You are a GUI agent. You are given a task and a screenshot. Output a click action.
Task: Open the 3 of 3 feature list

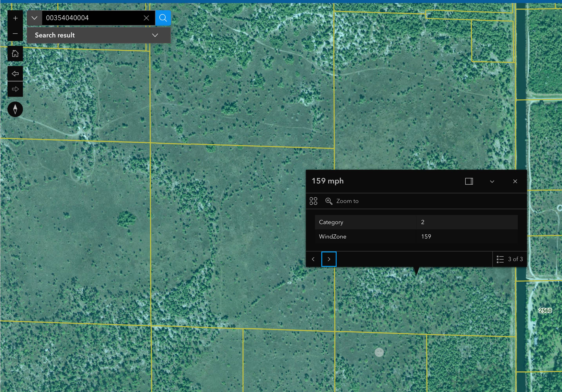pyautogui.click(x=510, y=259)
